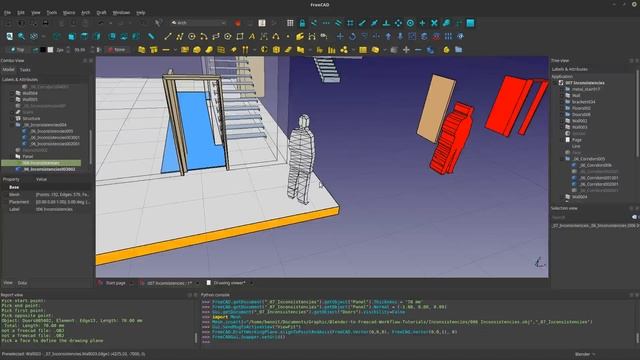The height and width of the screenshot is (360, 640).
Task: Toggle the snap lock padlock icon
Action: pyautogui.click(x=302, y=23)
